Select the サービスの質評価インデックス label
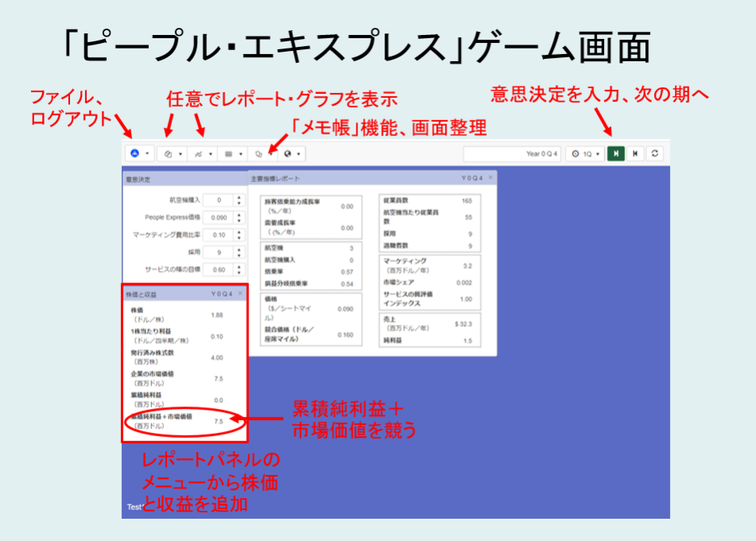 pos(408,298)
